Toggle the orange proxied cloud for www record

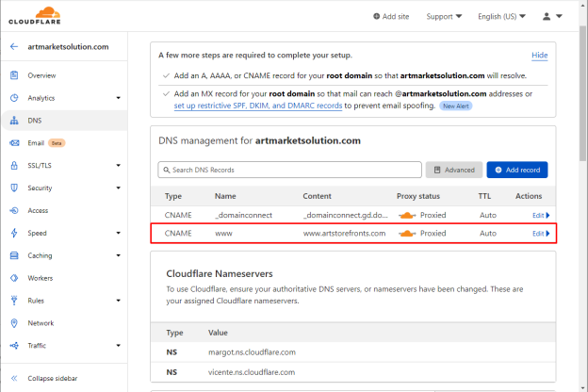click(x=407, y=234)
